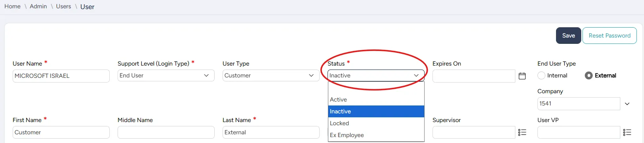Choose Inactive from the Status list
This screenshot has width=644, height=143.
(376, 111)
